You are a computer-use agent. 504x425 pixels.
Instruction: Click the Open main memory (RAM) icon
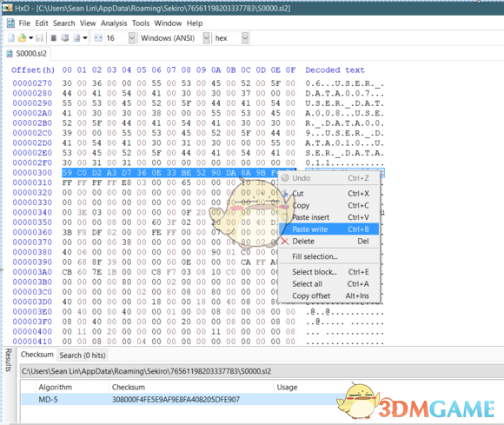point(54,38)
